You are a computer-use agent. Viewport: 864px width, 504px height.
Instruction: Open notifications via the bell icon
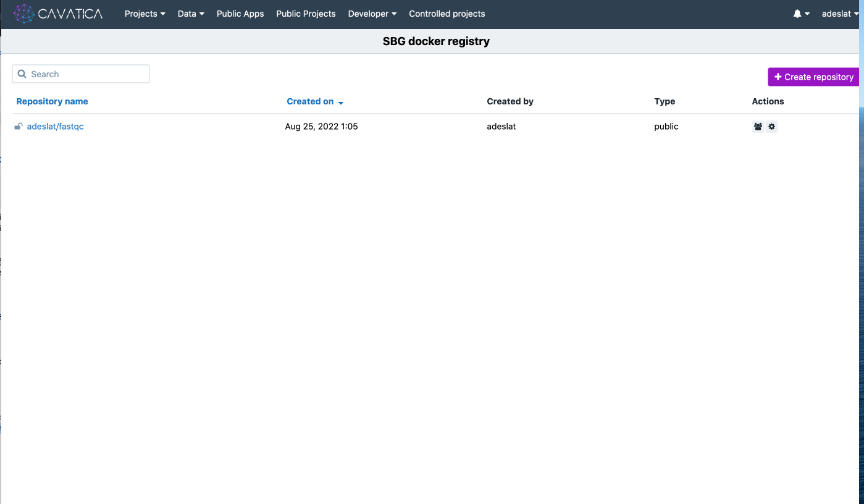[x=797, y=13]
